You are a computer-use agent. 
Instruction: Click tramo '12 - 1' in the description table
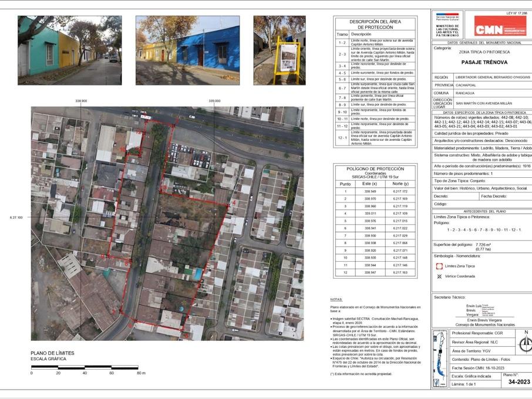(x=342, y=138)
